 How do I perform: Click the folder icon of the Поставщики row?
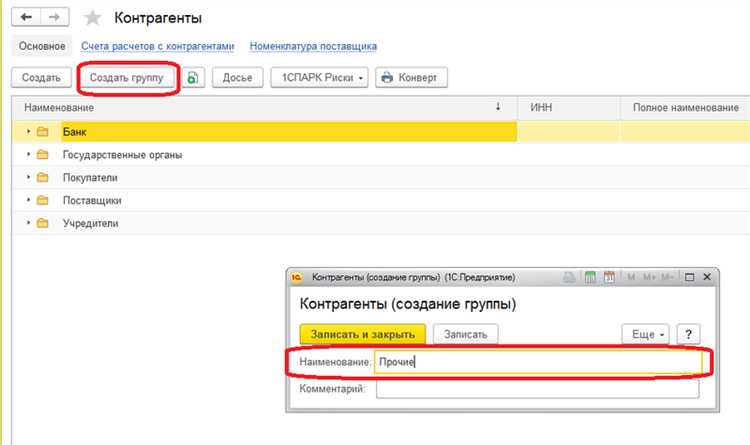coord(43,200)
